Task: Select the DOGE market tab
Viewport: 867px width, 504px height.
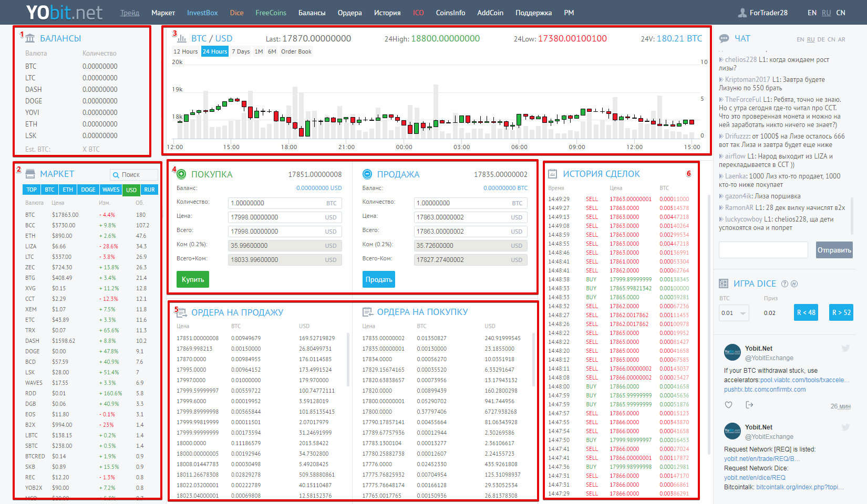Action: [88, 190]
